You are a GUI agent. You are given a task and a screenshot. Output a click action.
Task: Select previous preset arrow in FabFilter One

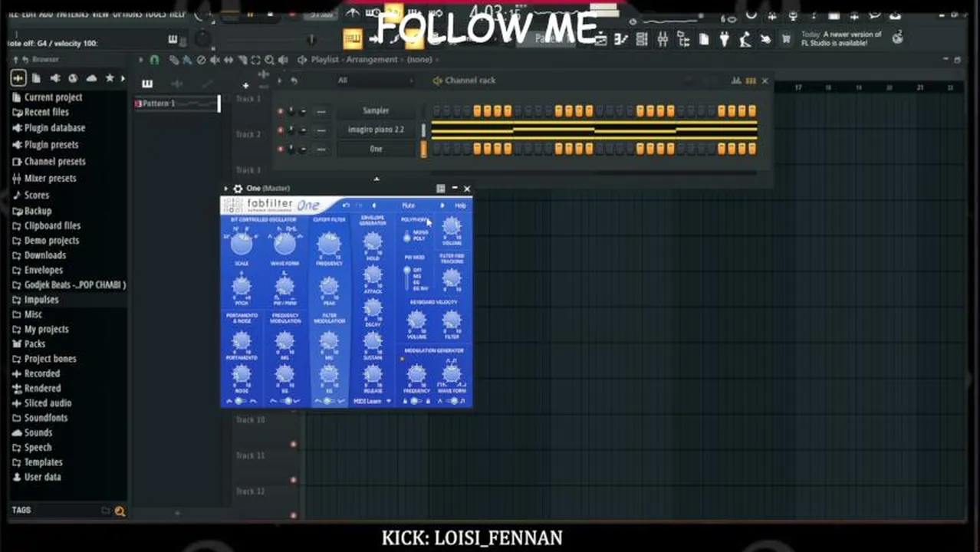[x=374, y=205]
